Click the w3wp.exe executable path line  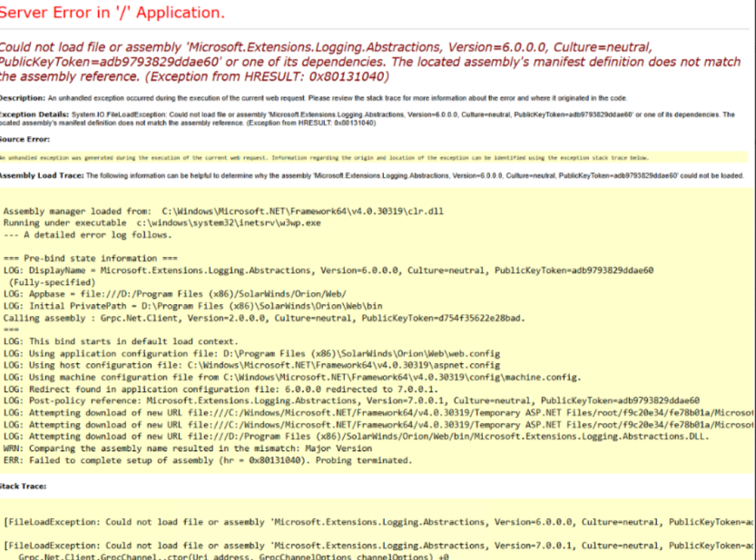click(154, 222)
